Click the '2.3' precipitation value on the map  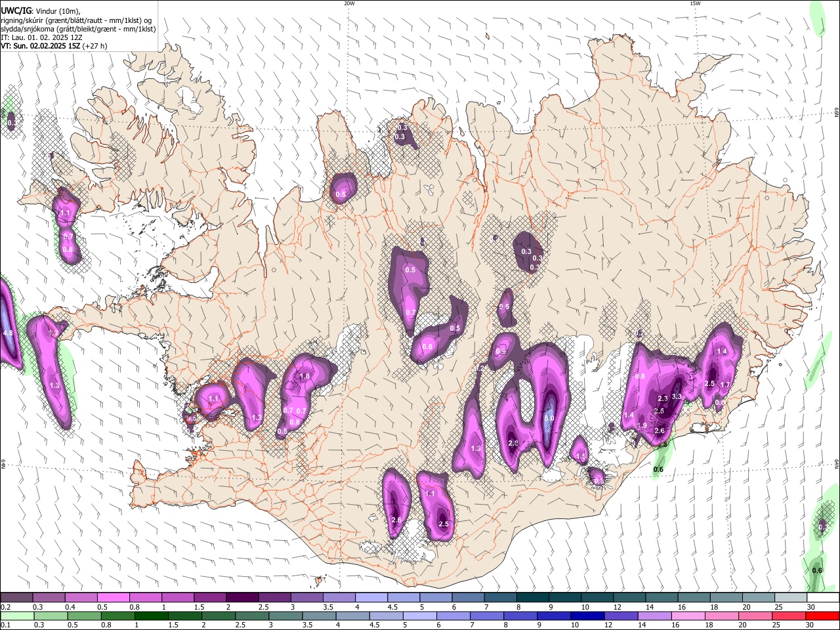[x=662, y=398]
